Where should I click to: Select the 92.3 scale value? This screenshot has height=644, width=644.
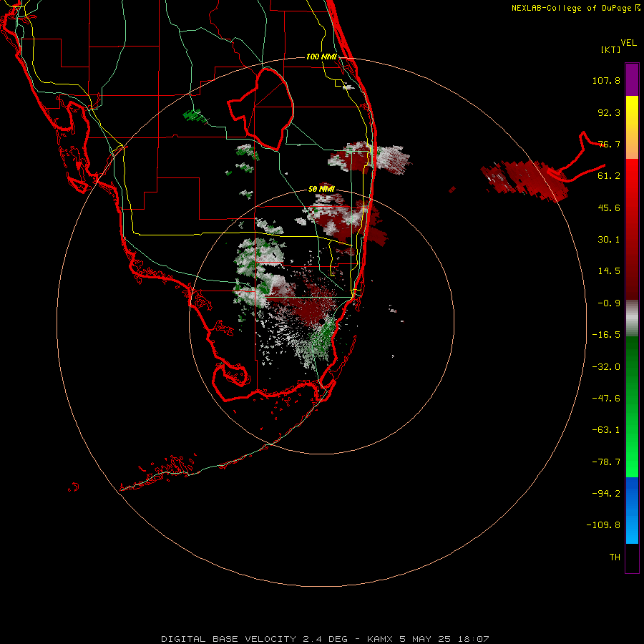[x=609, y=112]
